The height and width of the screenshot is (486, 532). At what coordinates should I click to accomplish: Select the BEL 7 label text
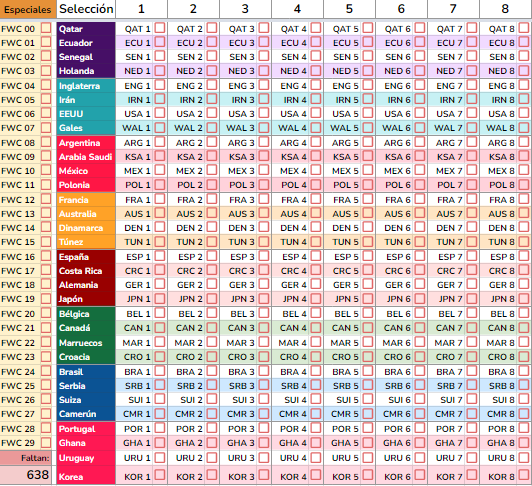pyautogui.click(x=451, y=314)
